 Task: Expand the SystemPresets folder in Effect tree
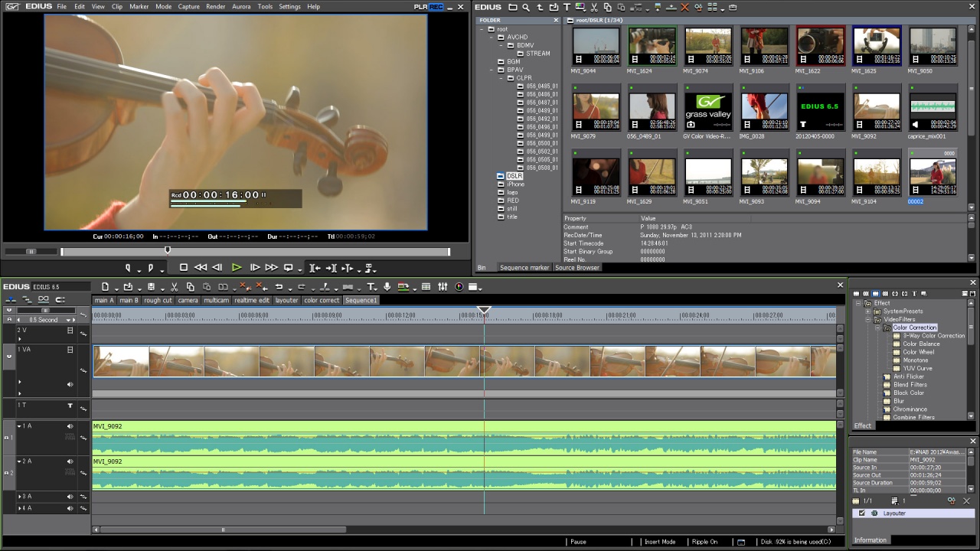[x=867, y=311]
